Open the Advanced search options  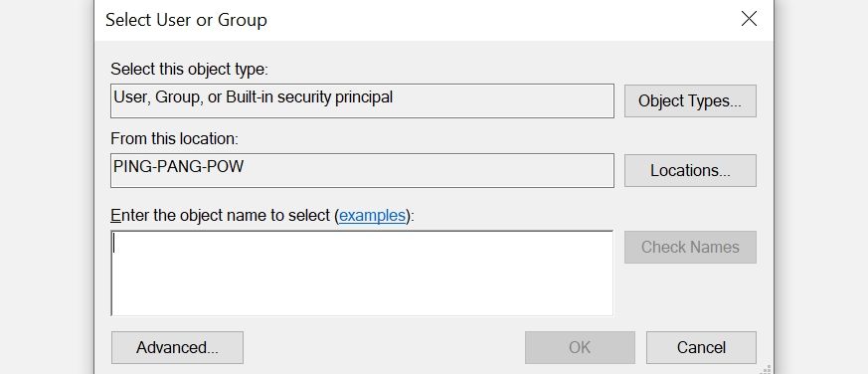177,347
